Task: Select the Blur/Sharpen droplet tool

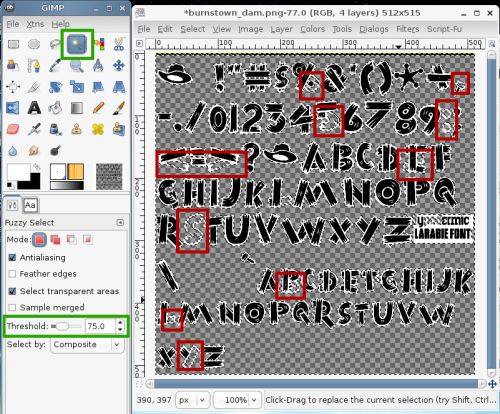Action: [13, 151]
